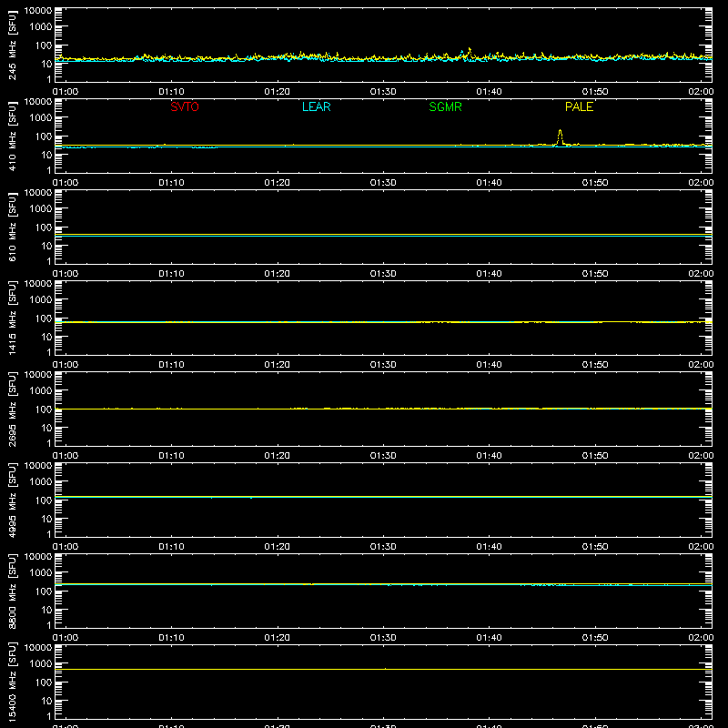The height and width of the screenshot is (728, 728).
Task: Click 01:10 label under the 610 MHz panel
Action: click(x=171, y=274)
